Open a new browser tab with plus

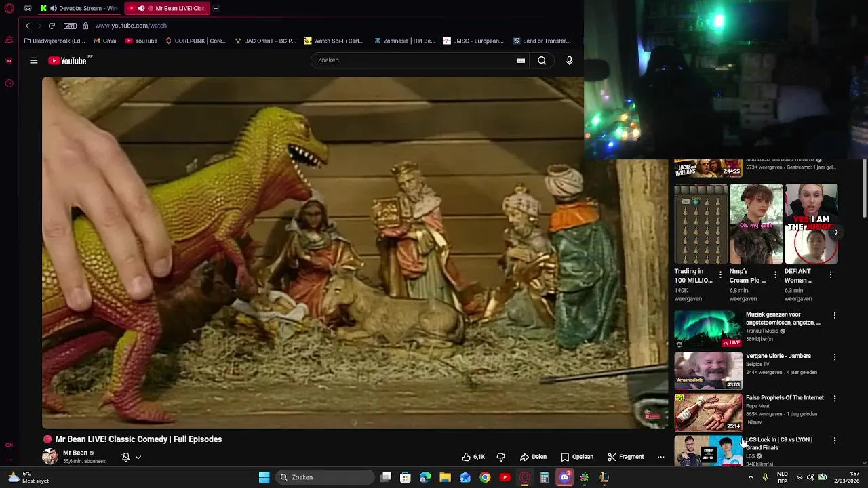coord(216,8)
